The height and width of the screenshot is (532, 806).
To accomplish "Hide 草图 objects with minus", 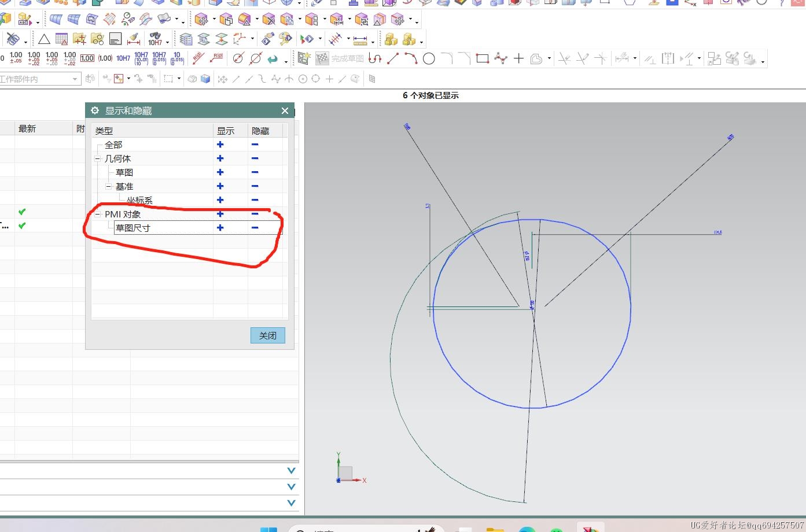I will coord(255,172).
